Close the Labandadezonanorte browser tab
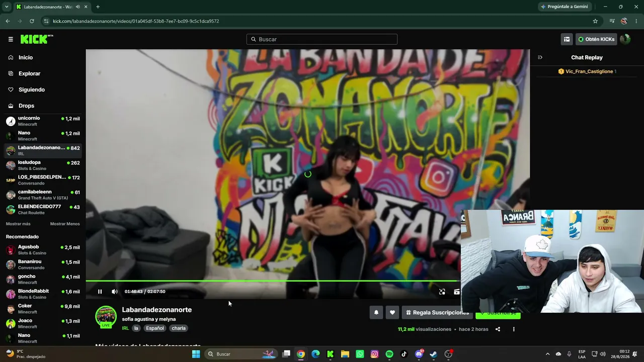 [86, 7]
